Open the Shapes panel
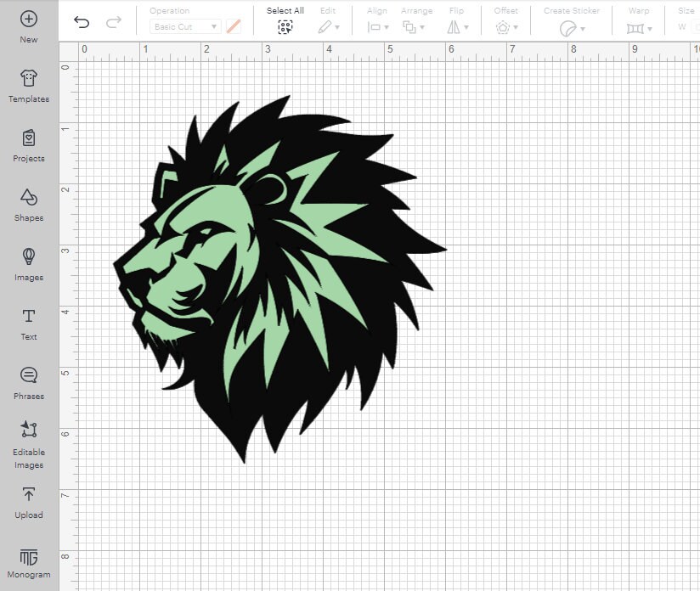 coord(29,205)
